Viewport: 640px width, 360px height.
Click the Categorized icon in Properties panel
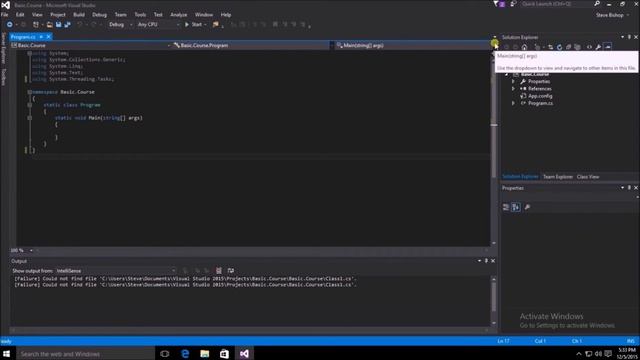point(506,207)
